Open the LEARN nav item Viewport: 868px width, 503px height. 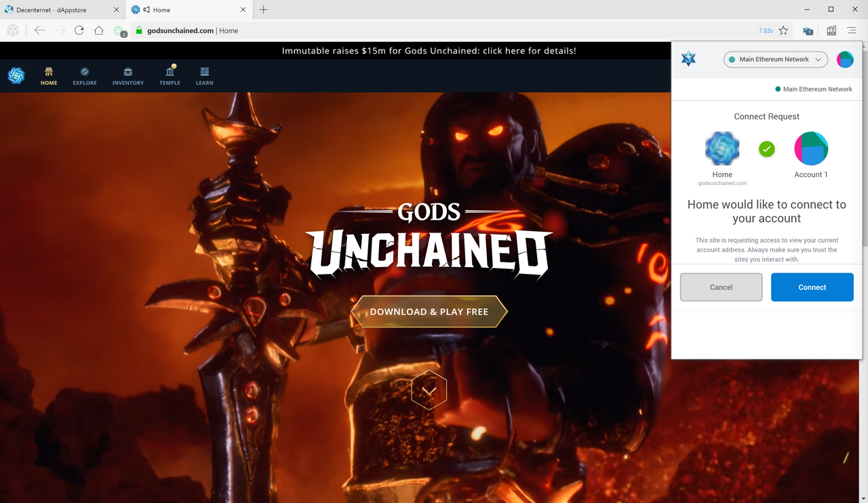tap(205, 76)
